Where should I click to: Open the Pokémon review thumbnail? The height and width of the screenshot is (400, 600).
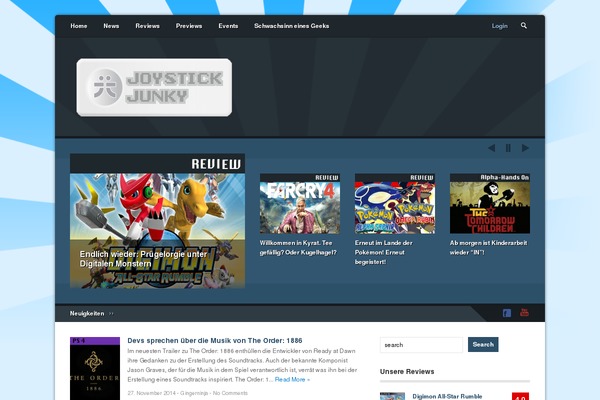pyautogui.click(x=395, y=204)
